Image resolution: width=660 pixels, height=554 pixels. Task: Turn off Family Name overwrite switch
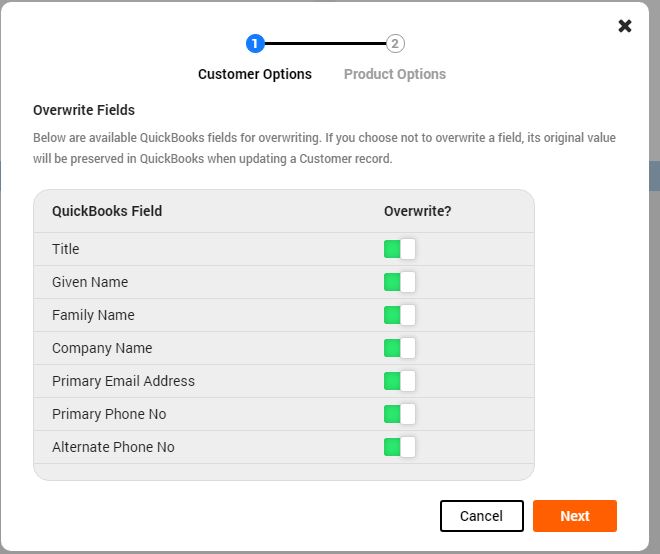[399, 315]
